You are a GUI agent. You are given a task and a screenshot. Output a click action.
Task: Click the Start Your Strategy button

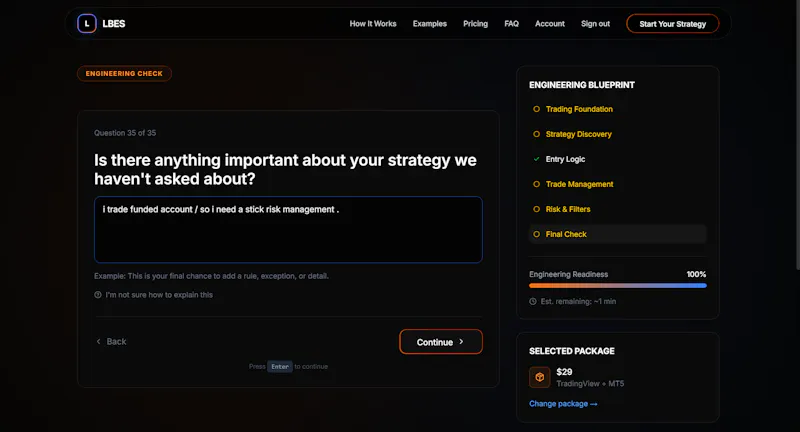point(672,24)
